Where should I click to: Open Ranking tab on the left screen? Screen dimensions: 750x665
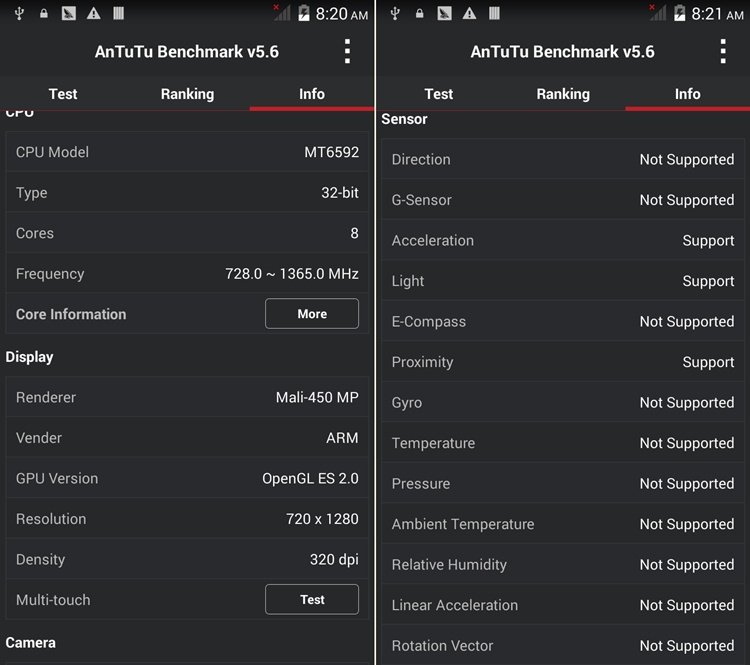pos(187,94)
